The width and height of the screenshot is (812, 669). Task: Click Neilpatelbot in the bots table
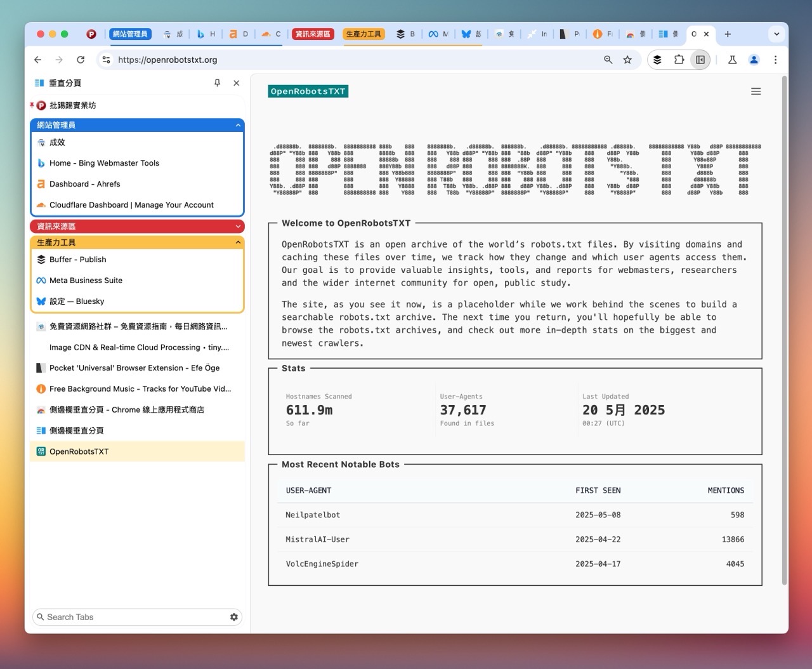[313, 515]
